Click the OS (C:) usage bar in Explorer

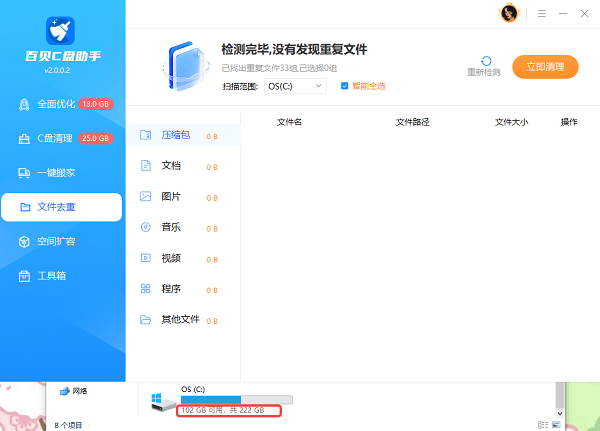[237, 400]
